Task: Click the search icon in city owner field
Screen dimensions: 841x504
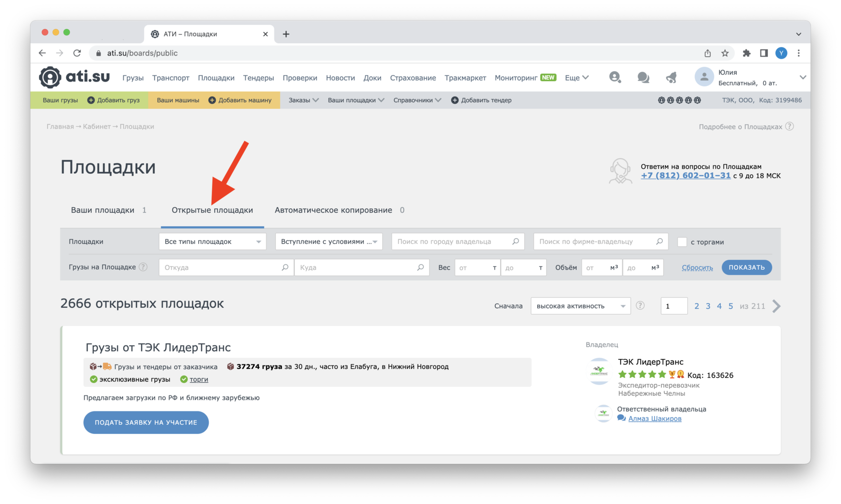Action: [516, 241]
